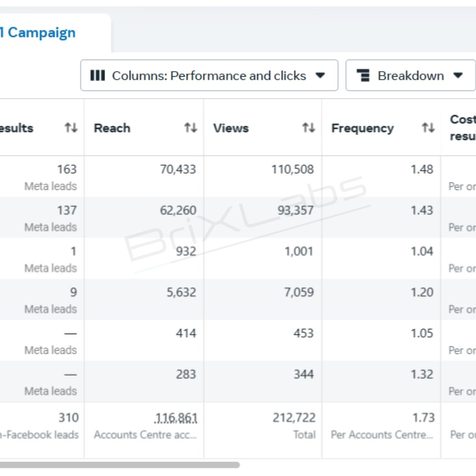The height and width of the screenshot is (476, 476).
Task: Click the horizontal scrollbar at table bottom
Action: [120, 465]
